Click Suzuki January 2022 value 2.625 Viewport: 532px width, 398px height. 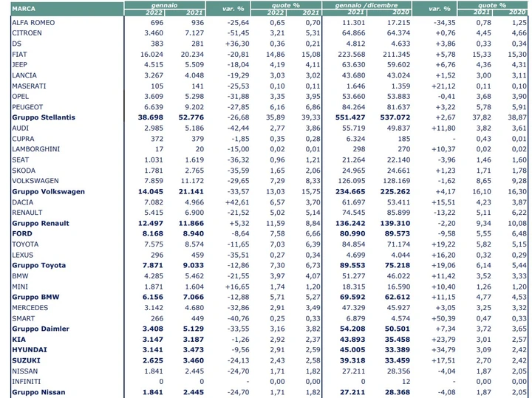pyautogui.click(x=154, y=360)
